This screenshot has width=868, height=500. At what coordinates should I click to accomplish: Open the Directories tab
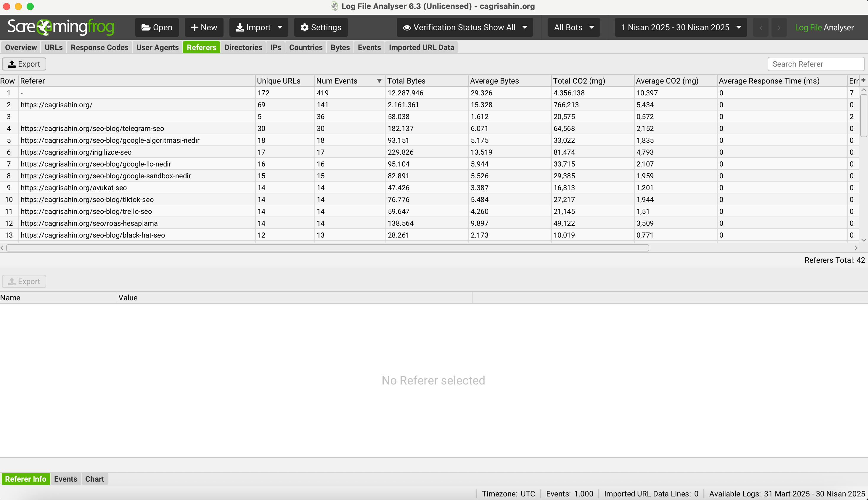243,47
